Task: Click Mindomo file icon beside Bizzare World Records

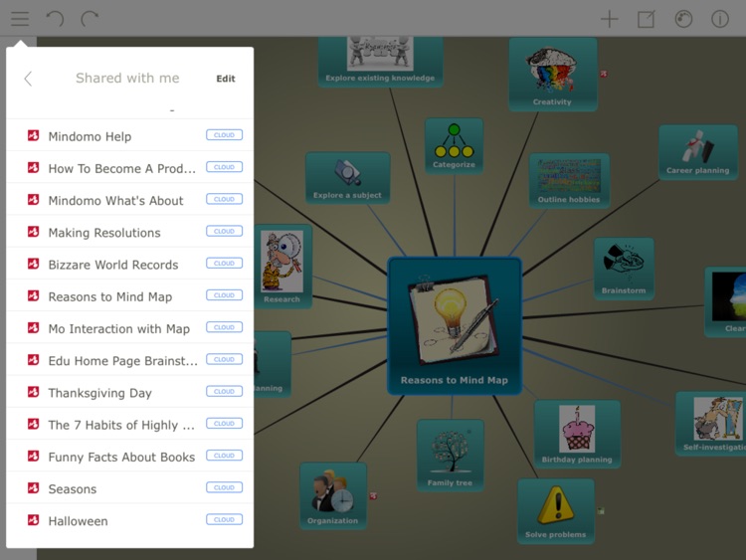Action: [33, 264]
